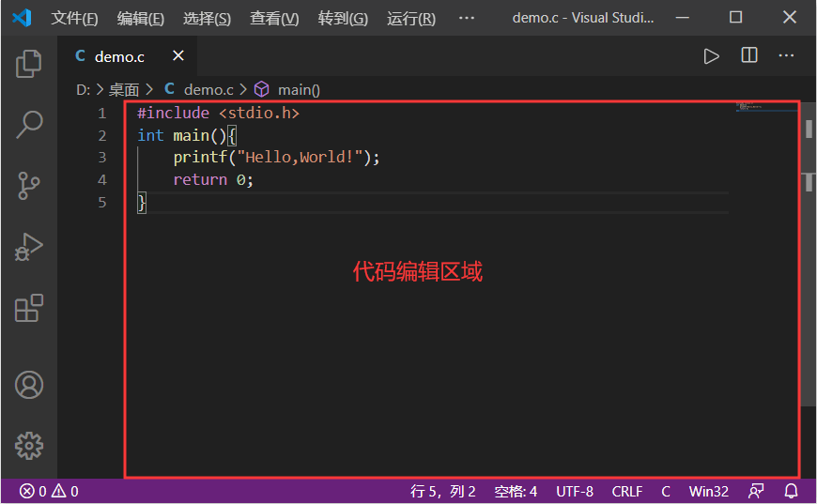
Task: Change the CRLF line ending setting
Action: [627, 491]
